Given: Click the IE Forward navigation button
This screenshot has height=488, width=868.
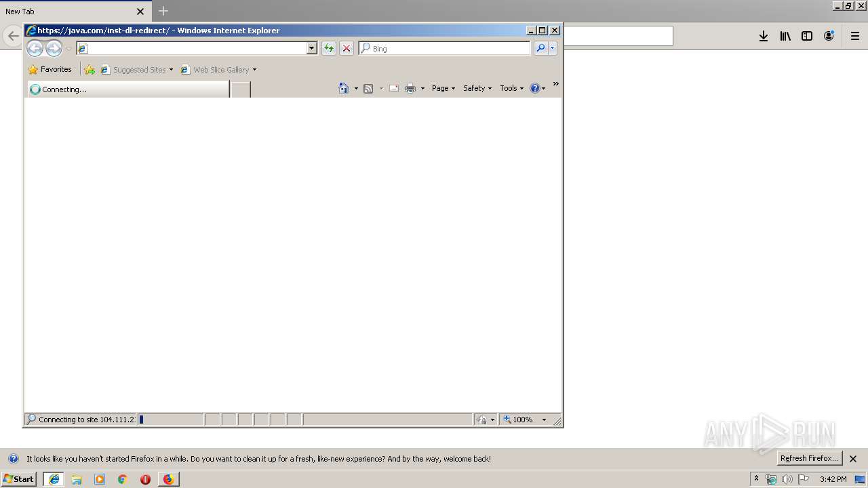Looking at the screenshot, I should point(54,48).
